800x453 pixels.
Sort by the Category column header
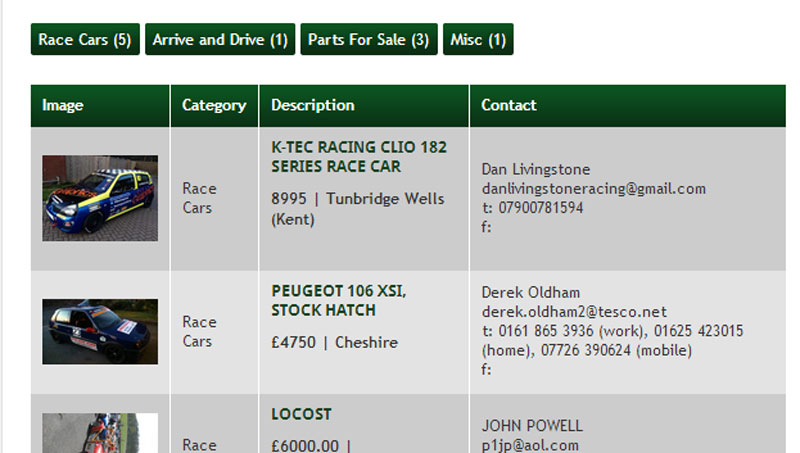214,106
